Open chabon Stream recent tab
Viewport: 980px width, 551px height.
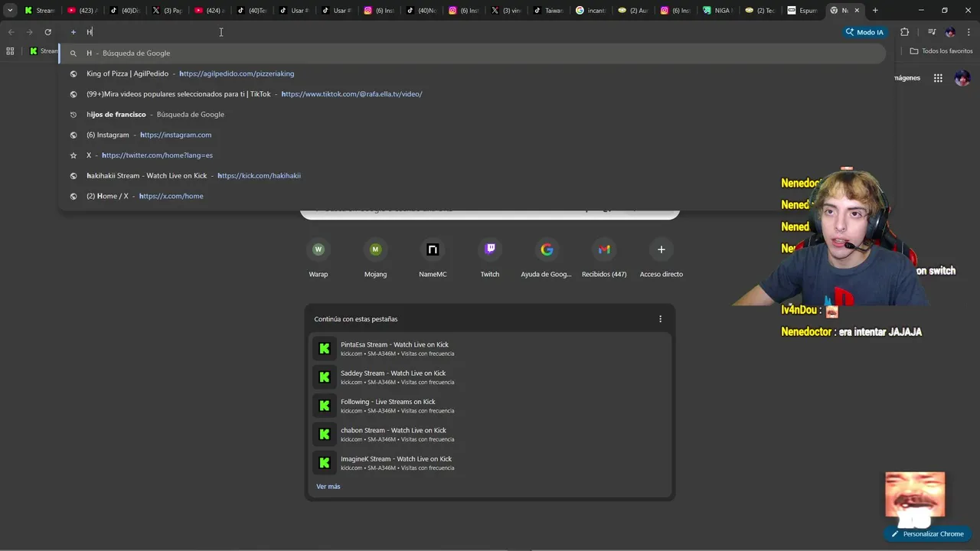(490, 435)
